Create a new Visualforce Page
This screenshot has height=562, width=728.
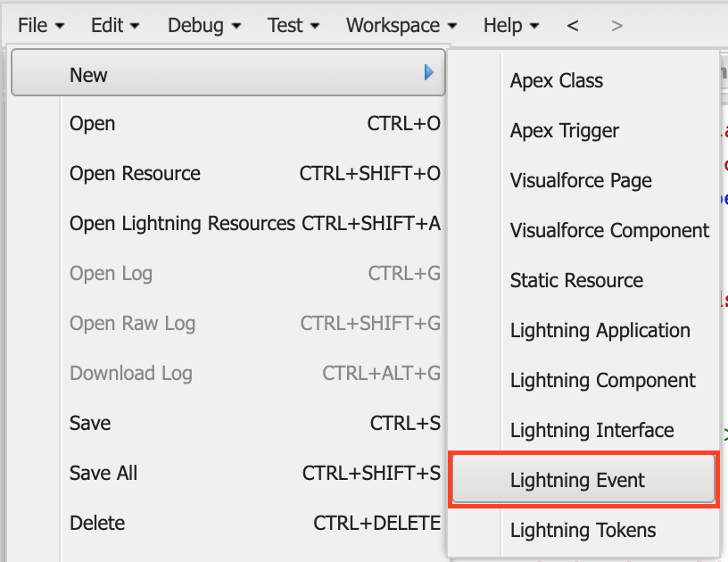580,180
